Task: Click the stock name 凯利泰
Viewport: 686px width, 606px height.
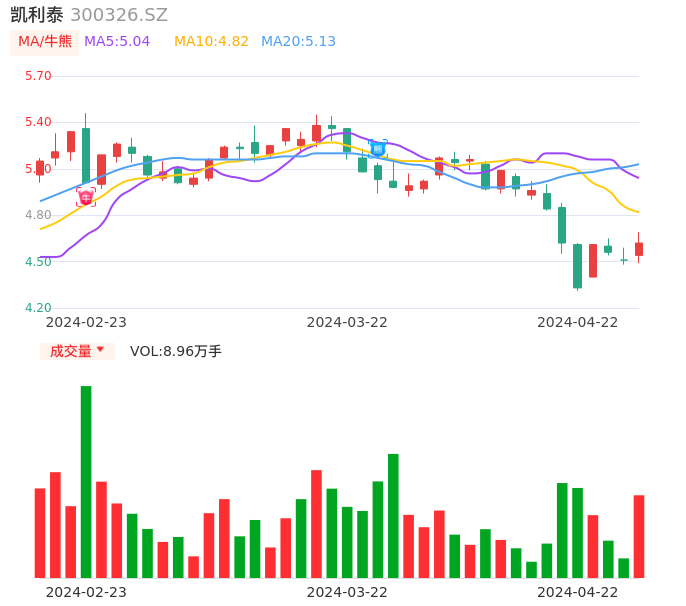Action: tap(37, 15)
